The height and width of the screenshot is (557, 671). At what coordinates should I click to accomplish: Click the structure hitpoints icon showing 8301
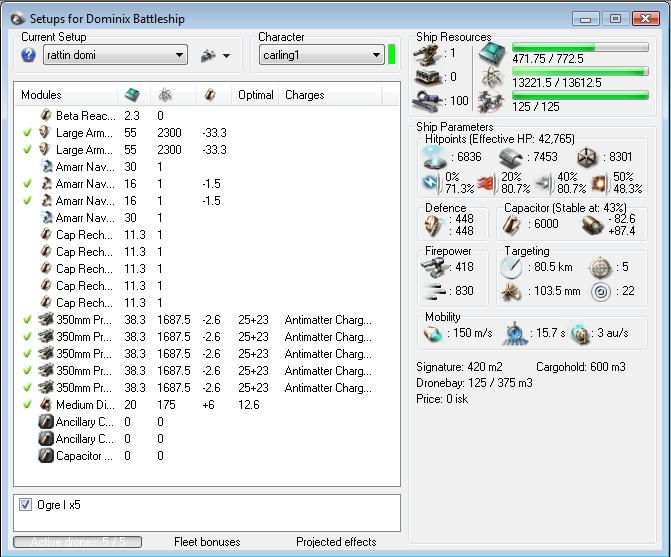click(587, 157)
